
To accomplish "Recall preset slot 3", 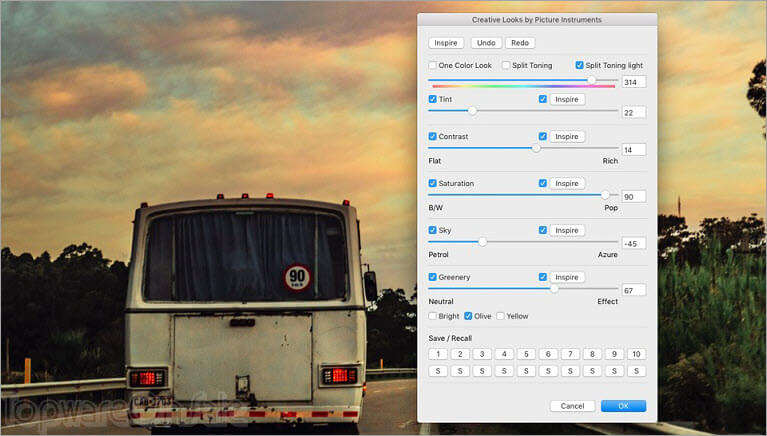I will pos(482,354).
